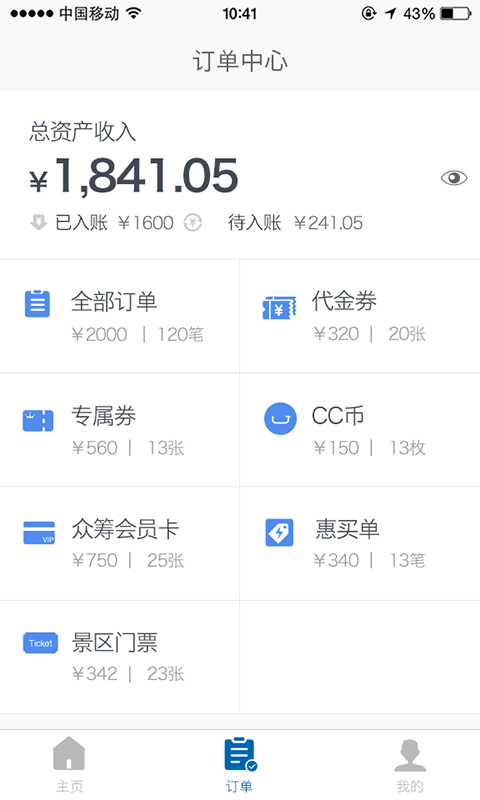
Task: Tap the 全部订单 clipboard icon
Action: pyautogui.click(x=37, y=304)
